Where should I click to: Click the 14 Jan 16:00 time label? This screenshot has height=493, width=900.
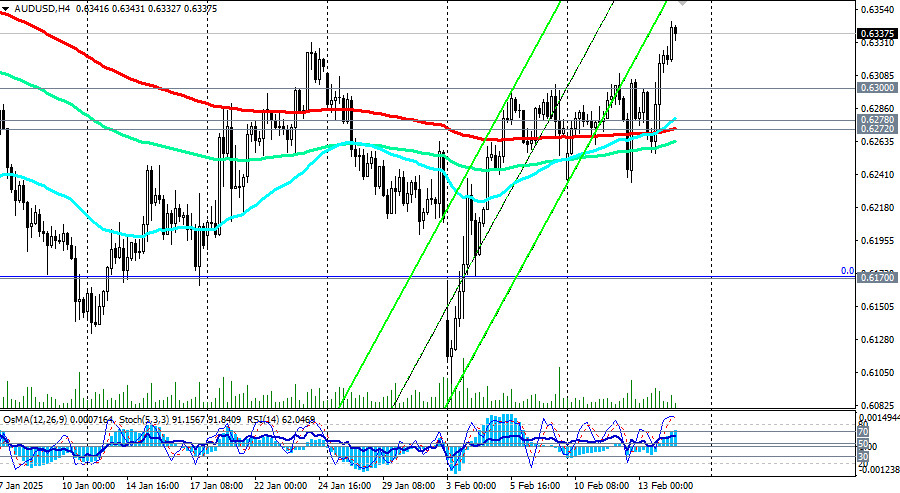click(153, 486)
